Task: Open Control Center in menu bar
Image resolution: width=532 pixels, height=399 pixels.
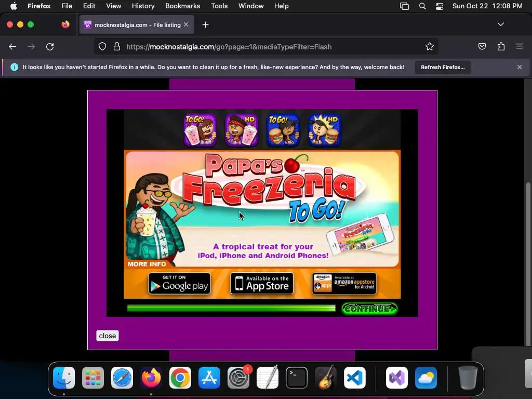Action: (440, 6)
